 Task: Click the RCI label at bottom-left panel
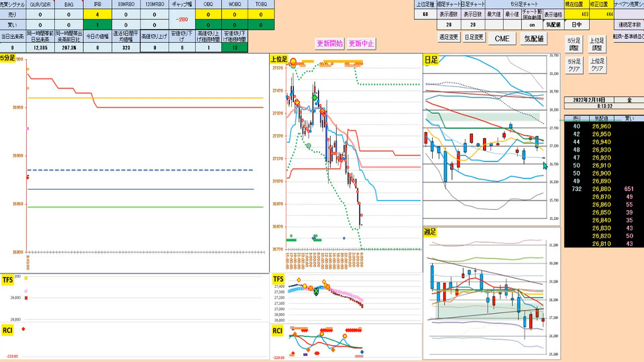(x=7, y=330)
